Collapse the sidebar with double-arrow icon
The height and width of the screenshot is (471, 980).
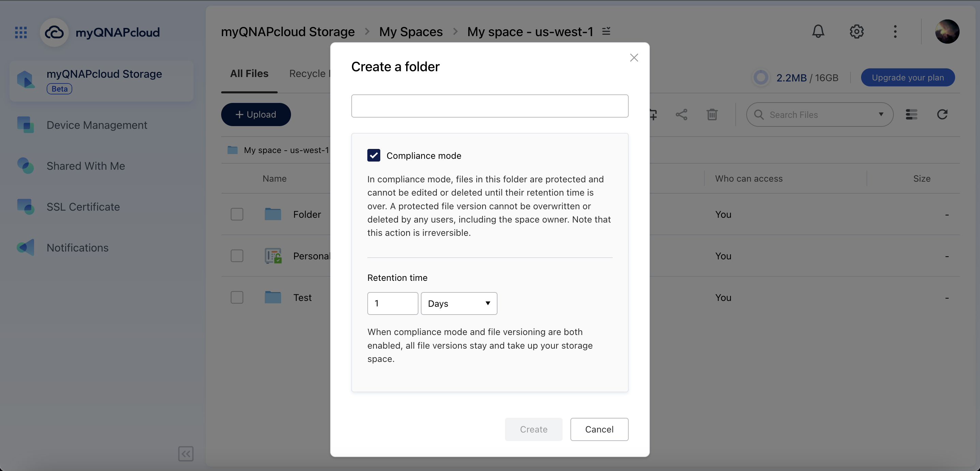tap(186, 454)
